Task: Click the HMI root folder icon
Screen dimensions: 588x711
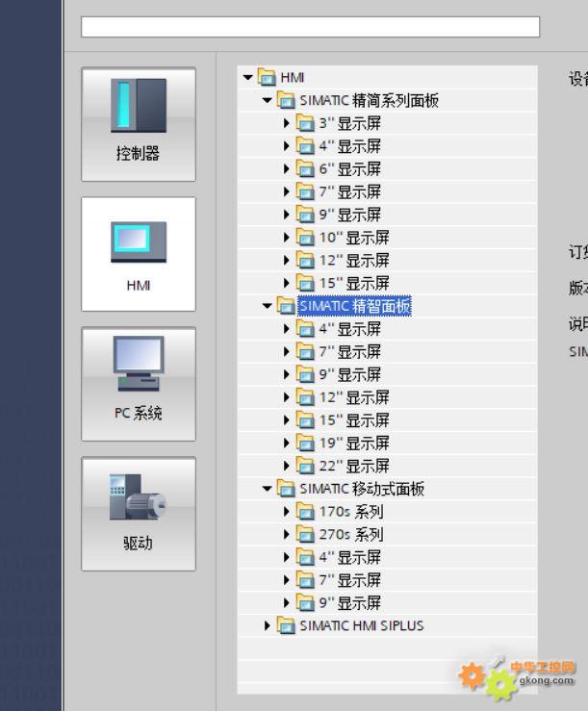Action: coord(267,77)
